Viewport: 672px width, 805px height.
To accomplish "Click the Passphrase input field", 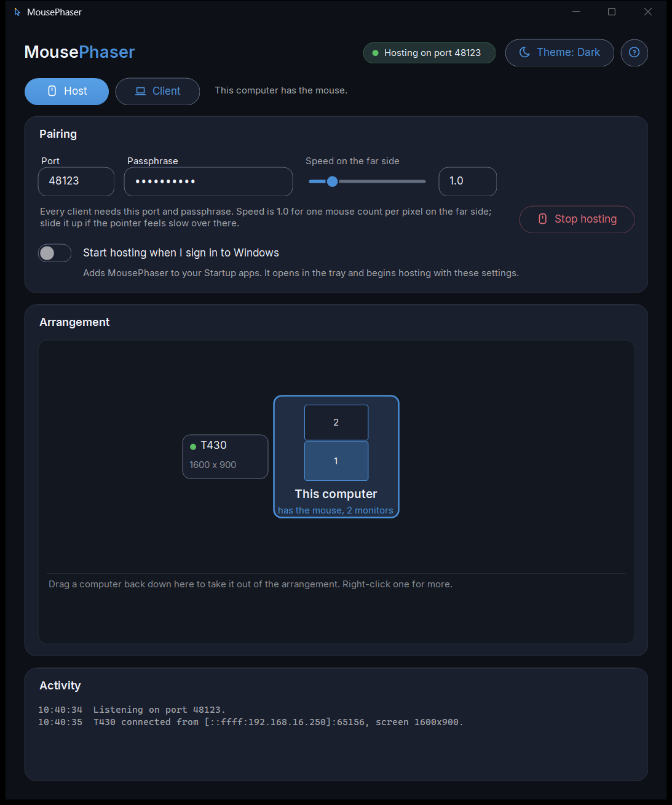I will (208, 181).
